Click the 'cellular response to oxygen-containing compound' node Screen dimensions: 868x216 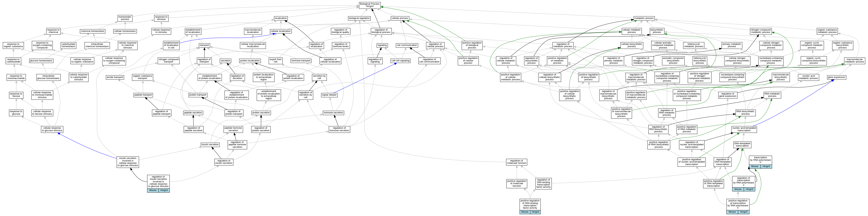pos(114,60)
